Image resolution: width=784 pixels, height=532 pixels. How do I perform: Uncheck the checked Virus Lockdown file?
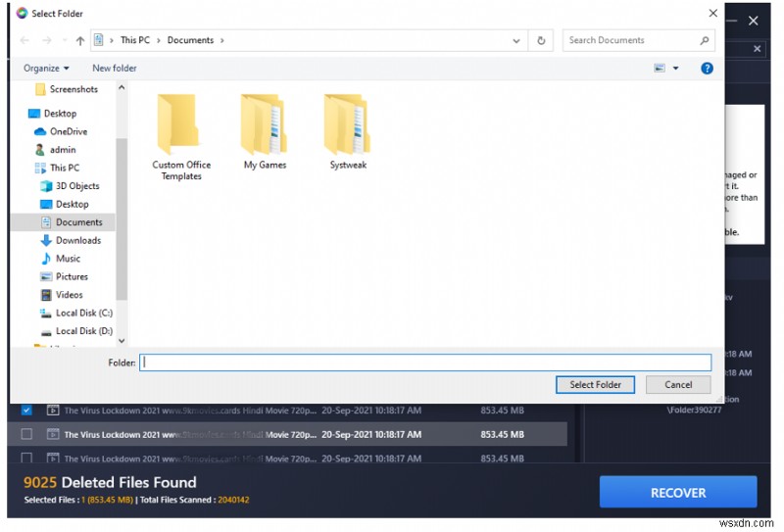26,411
